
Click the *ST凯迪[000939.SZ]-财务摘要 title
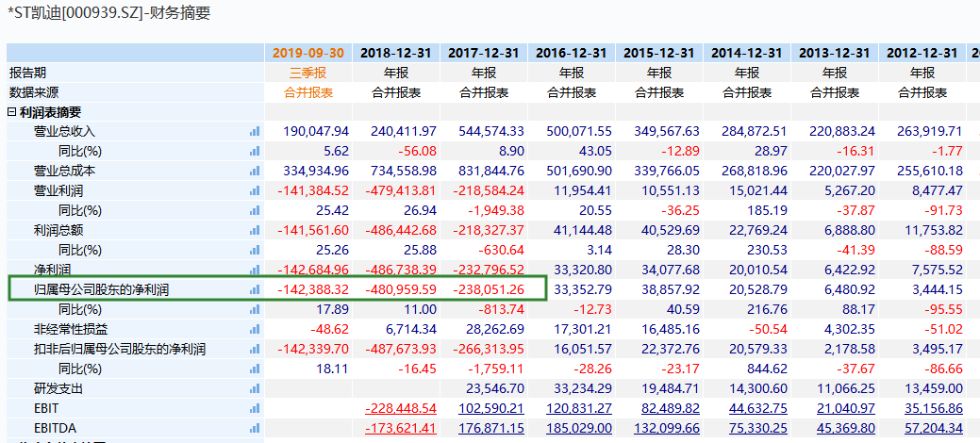108,13
